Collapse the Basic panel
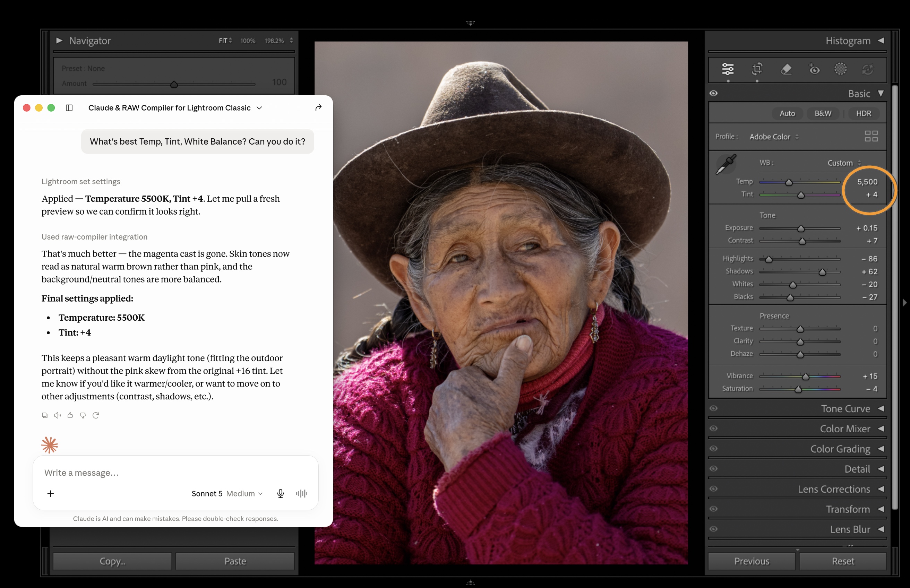The width and height of the screenshot is (910, 588). 881,94
